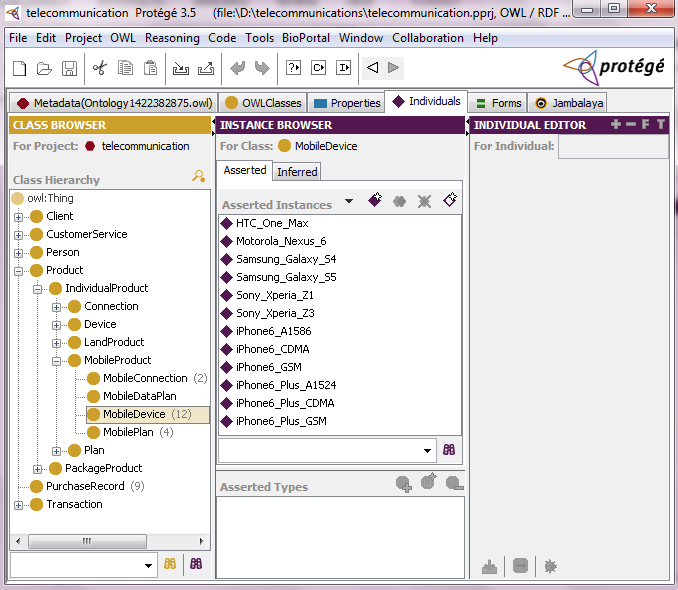Click the Copy instance icon in Asserted Instances
Viewport: 678px width, 590px height.
pyautogui.click(x=400, y=201)
